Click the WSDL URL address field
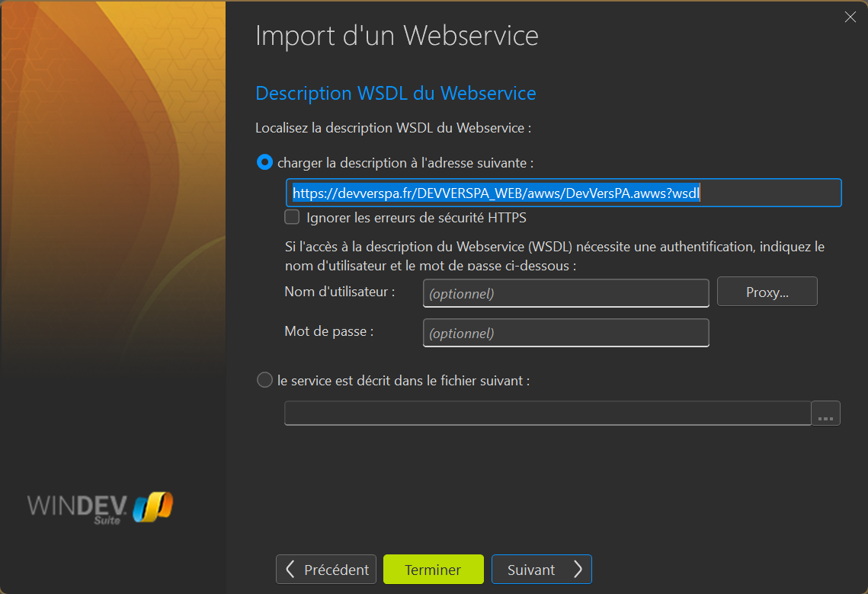 (x=563, y=193)
